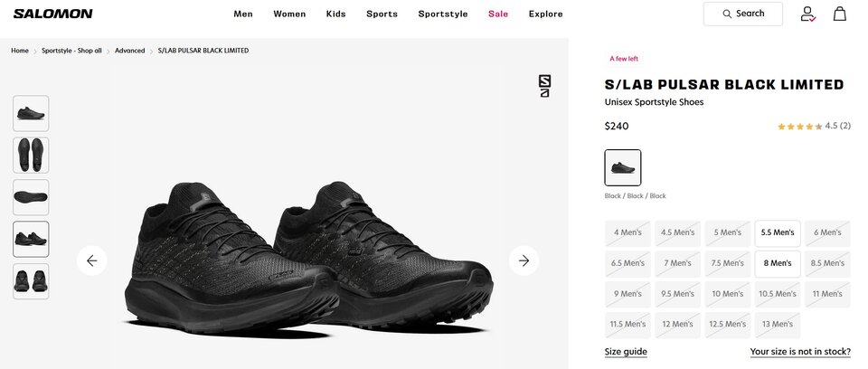Select size 10 Men's
The width and height of the screenshot is (868, 369).
(x=727, y=294)
